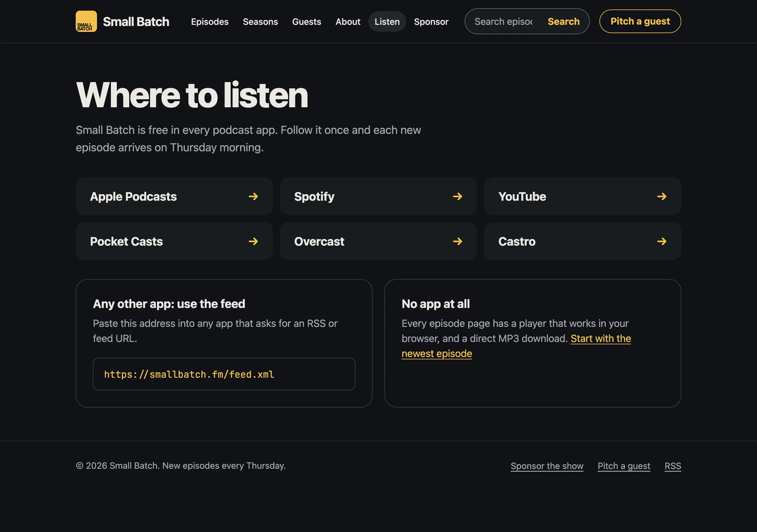
Task: Open the RSS footer link
Action: pyautogui.click(x=673, y=466)
